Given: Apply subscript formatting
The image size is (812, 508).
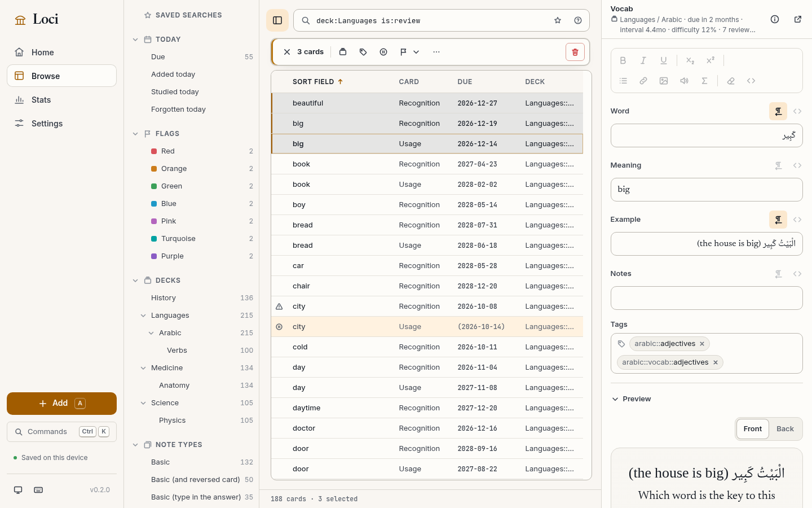Looking at the screenshot, I should click(x=690, y=60).
